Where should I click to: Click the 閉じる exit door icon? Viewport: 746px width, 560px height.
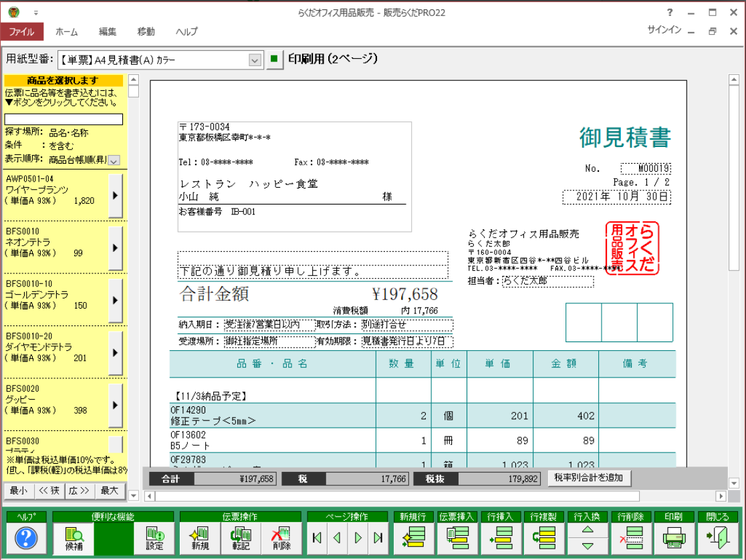[x=719, y=537]
